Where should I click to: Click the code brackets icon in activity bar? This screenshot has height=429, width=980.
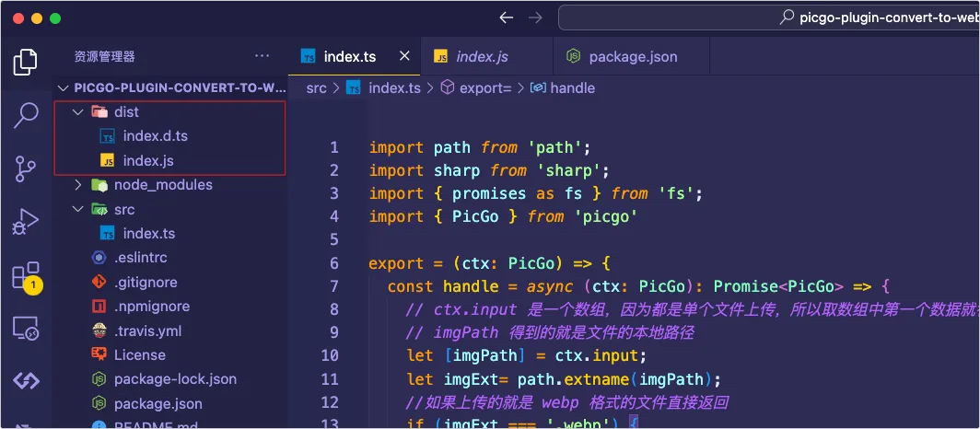click(x=26, y=379)
